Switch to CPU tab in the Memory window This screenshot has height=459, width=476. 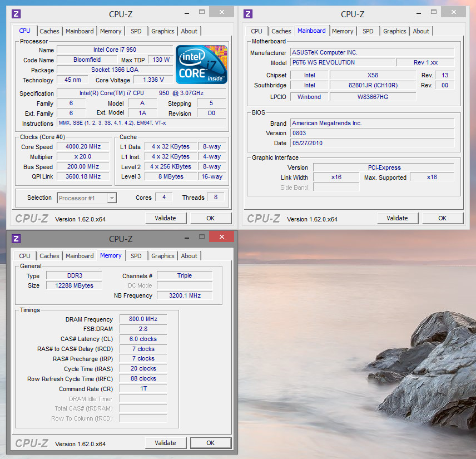tap(25, 256)
